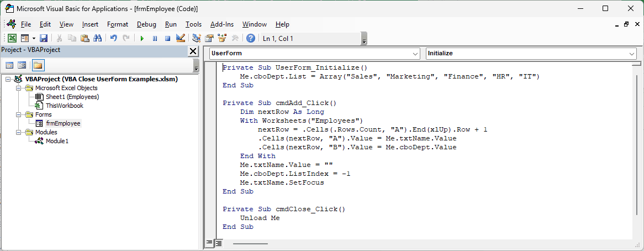Open the Object Browser icon
This screenshot has height=251, width=644.
222,38
